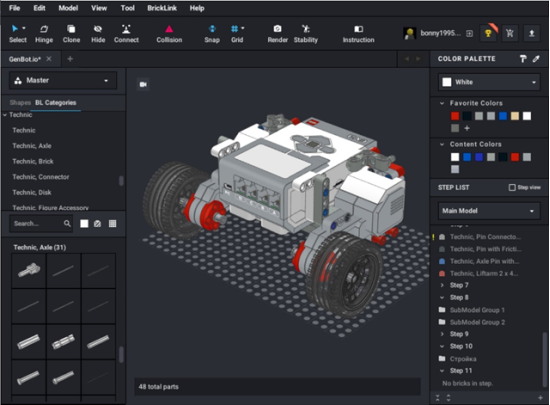Image resolution: width=550 pixels, height=405 pixels.
Task: Select the first axle part thumbnail
Action: click(x=29, y=270)
